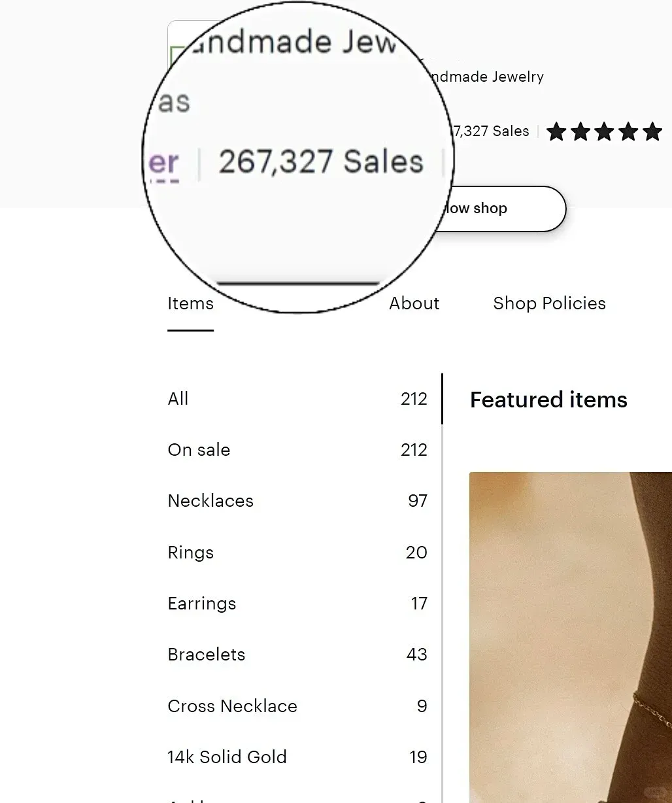672x803 pixels.
Task: Select the All items category
Action: 297,399
